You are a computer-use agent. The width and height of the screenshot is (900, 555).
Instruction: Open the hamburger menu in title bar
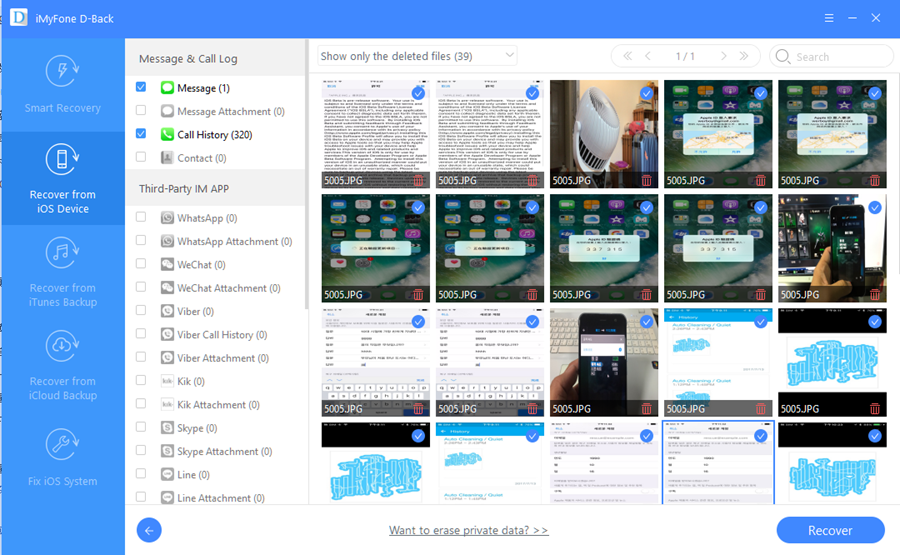click(x=829, y=18)
